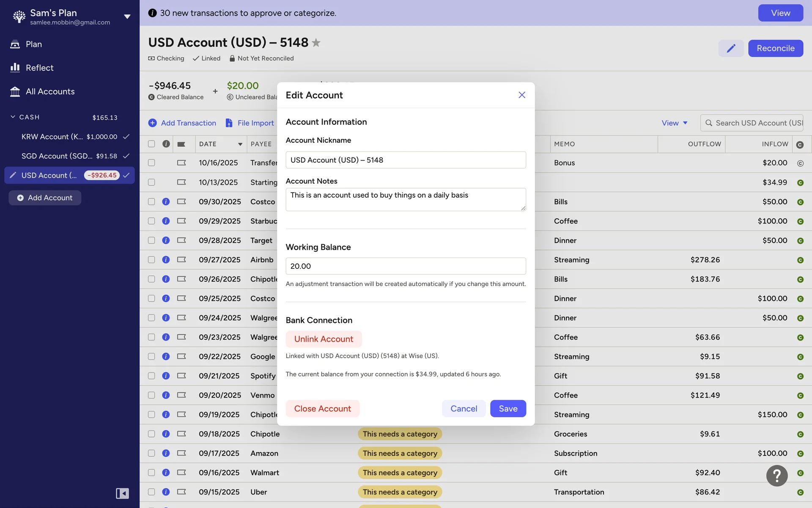The width and height of the screenshot is (812, 508).
Task: Open the Sam's Plan dropdown menu
Action: coord(127,17)
